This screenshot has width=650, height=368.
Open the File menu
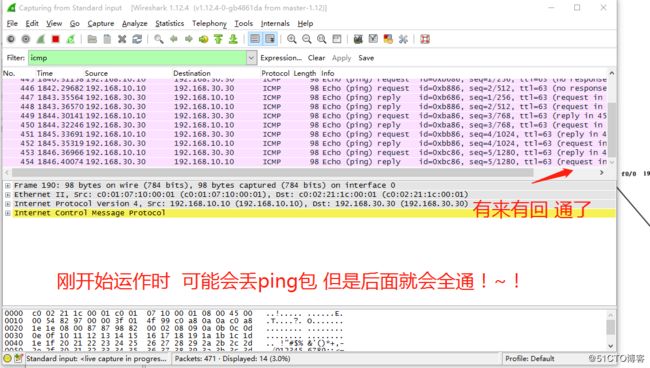[12, 24]
